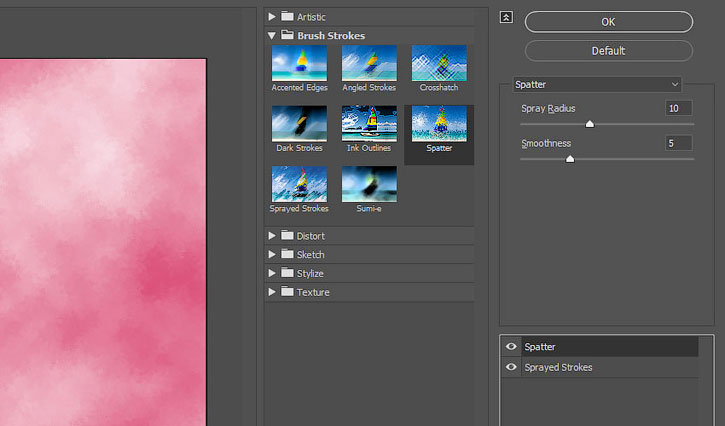This screenshot has height=426, width=725.
Task: Pick the Dark Strokes filter thumbnail
Action: point(299,123)
